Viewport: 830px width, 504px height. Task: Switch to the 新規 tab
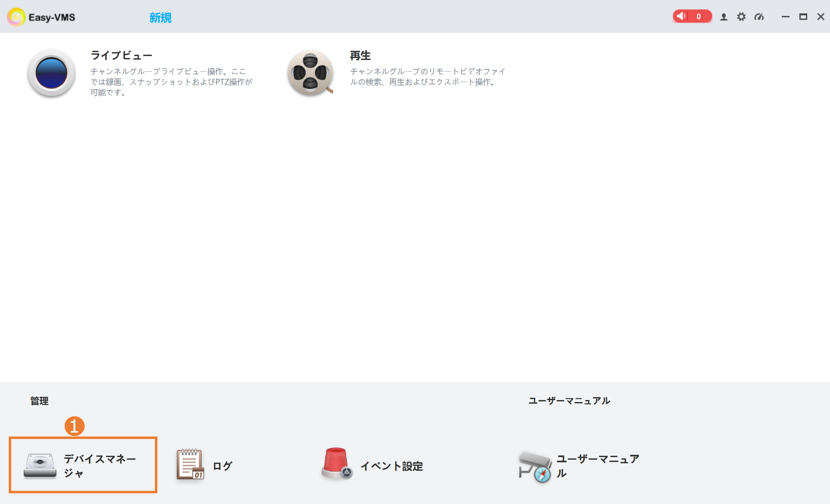coord(160,18)
